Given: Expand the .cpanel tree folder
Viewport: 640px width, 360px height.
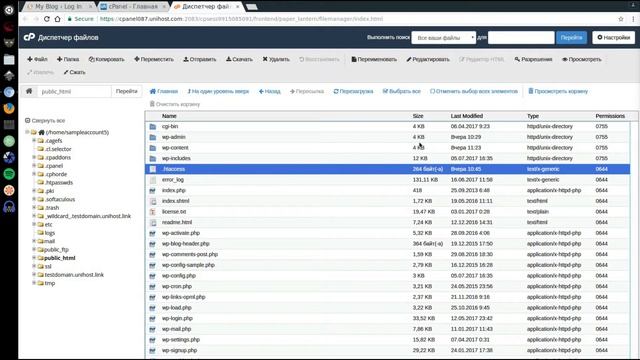Looking at the screenshot, I should tap(34, 166).
